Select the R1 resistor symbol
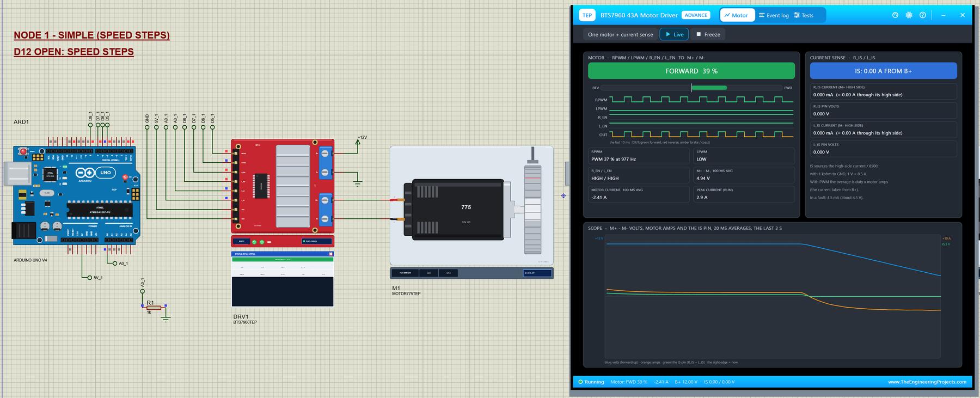Screen dimensions: 980x398 coord(154,308)
